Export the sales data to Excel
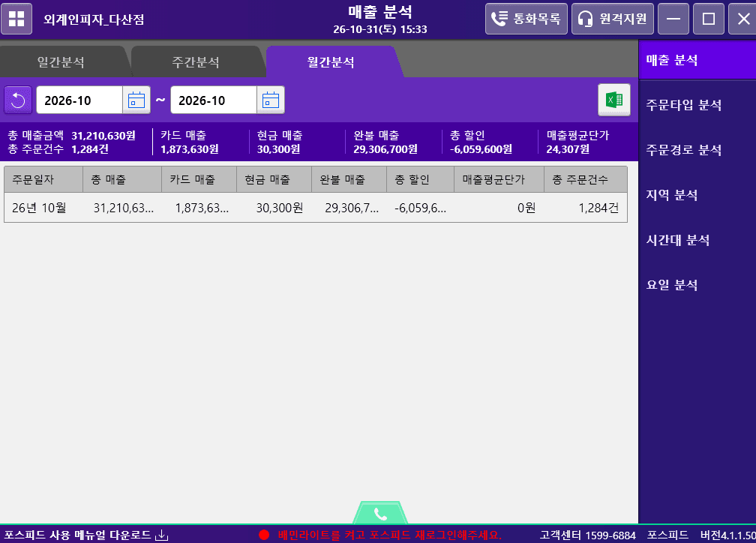 (613, 100)
